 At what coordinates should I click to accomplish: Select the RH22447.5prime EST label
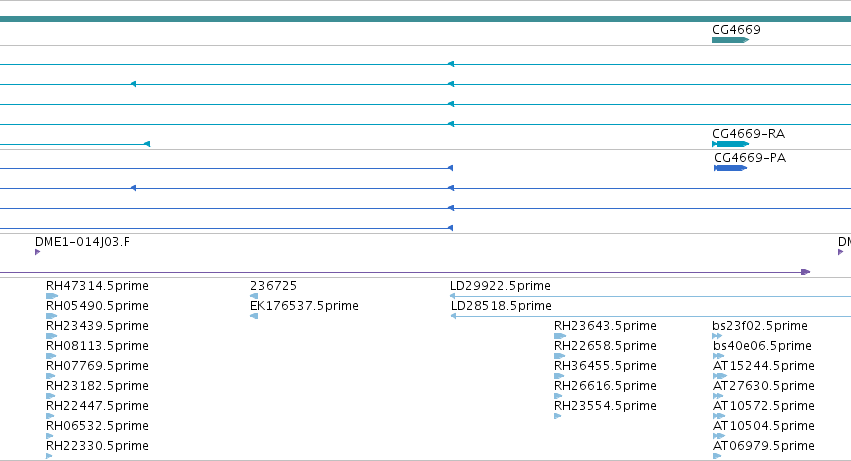click(97, 406)
